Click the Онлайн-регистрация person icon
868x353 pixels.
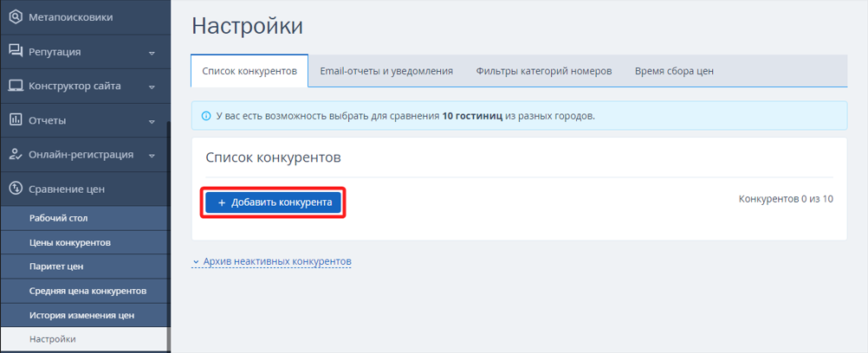(x=16, y=154)
